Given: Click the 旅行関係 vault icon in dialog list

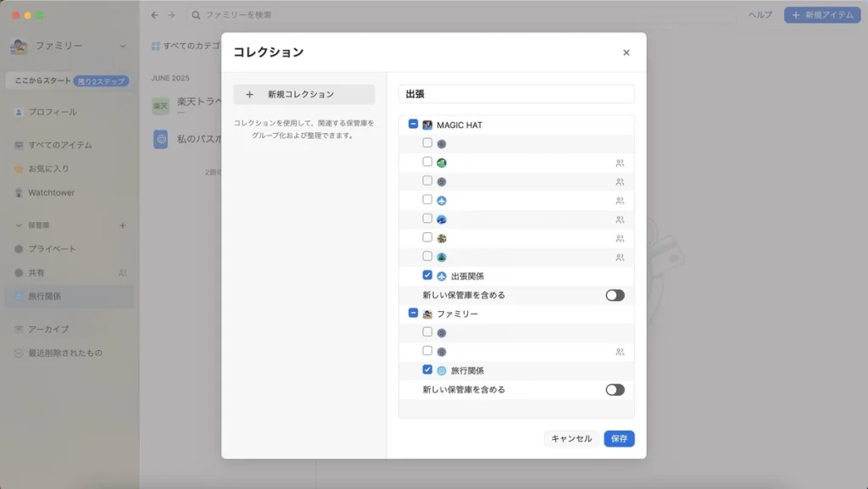Looking at the screenshot, I should [x=441, y=370].
